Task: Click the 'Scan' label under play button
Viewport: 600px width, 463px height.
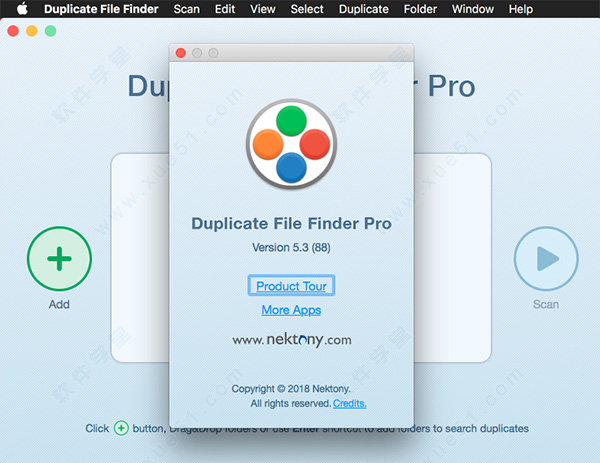Action: tap(546, 304)
